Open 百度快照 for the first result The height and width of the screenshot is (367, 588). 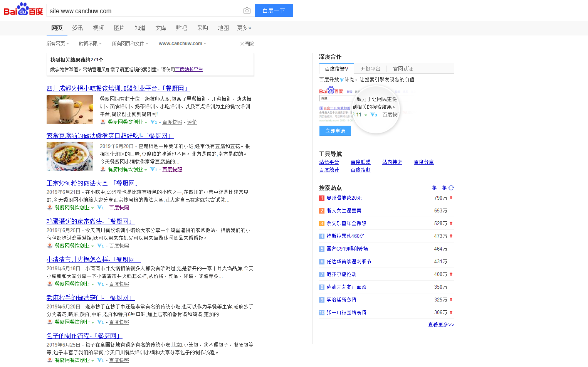tap(172, 122)
